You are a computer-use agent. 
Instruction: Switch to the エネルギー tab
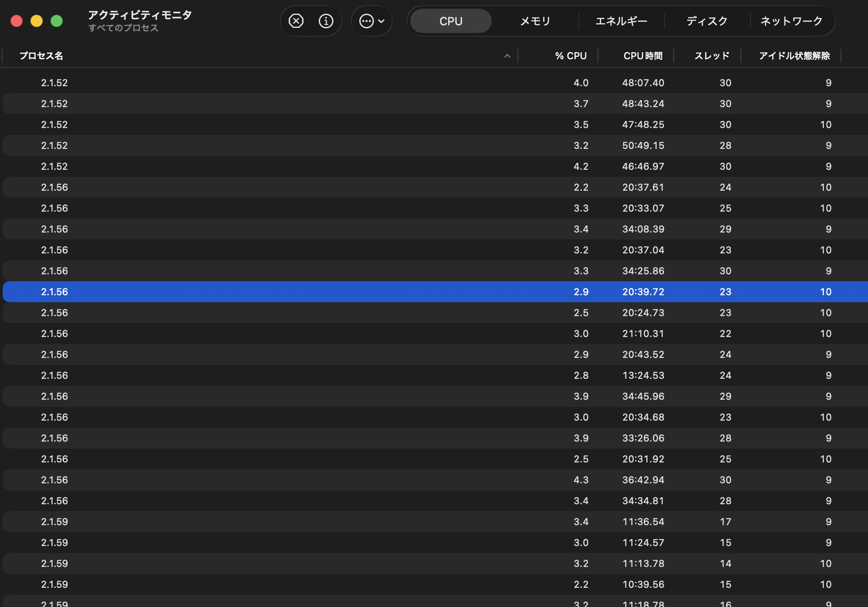(x=621, y=21)
